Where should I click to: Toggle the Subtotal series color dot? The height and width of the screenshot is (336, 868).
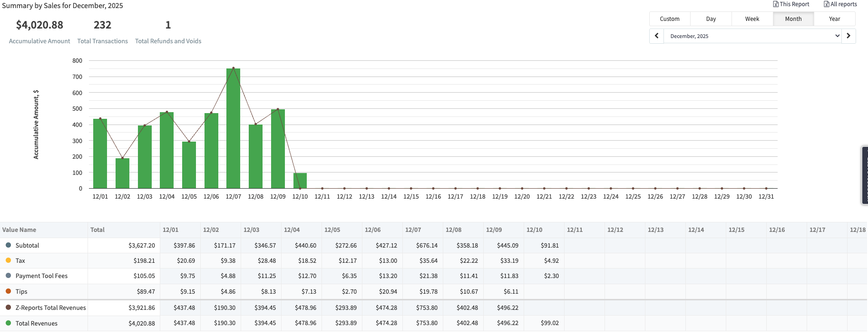click(8, 245)
